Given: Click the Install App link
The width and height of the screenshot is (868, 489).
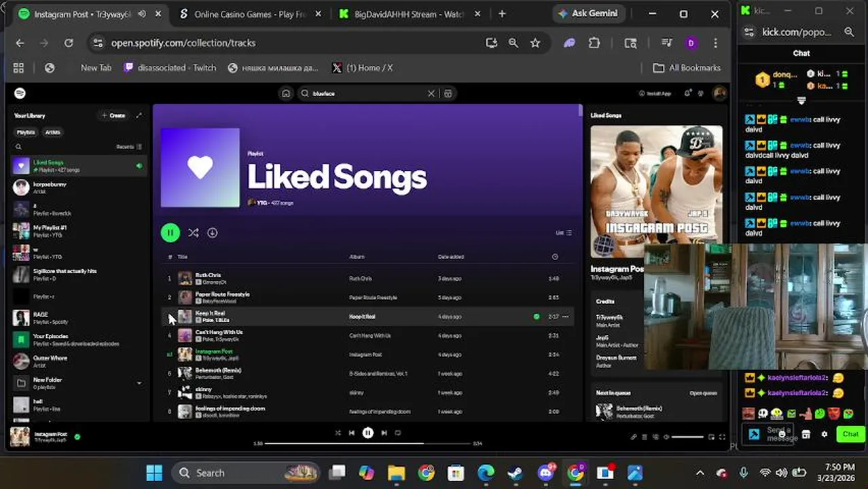Looking at the screenshot, I should pos(655,93).
